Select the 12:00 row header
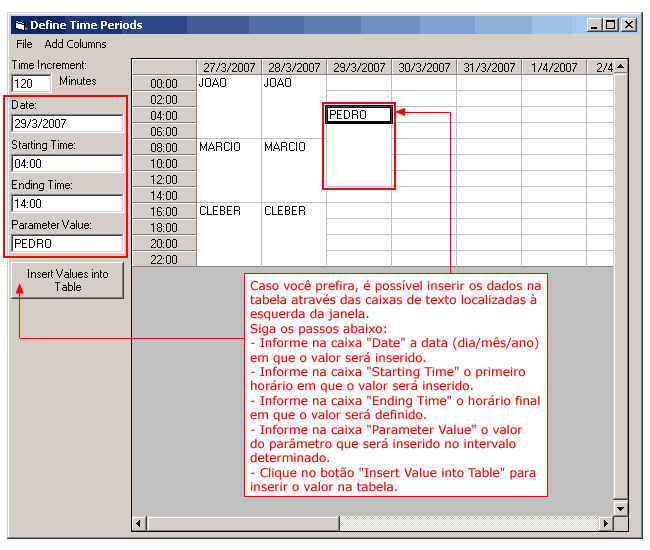Screen dimensions: 650x550 (x=164, y=179)
